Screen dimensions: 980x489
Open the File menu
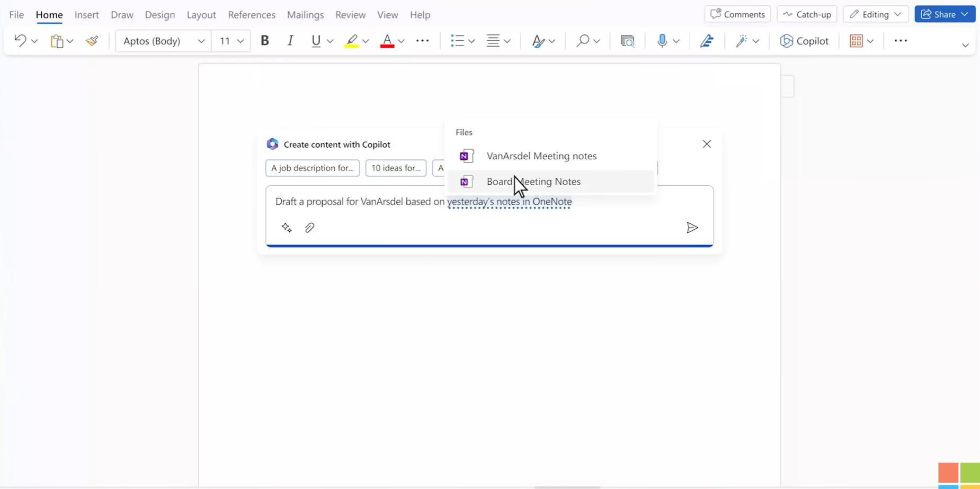pyautogui.click(x=16, y=15)
